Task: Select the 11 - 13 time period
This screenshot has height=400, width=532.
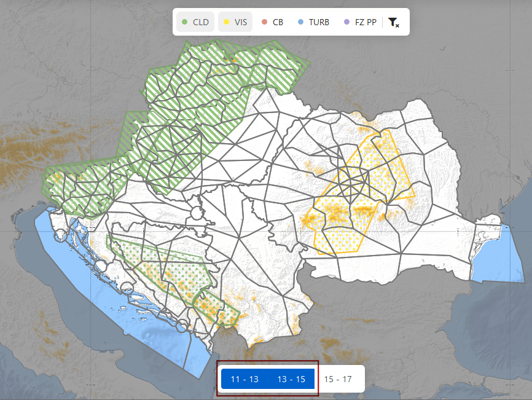Action: coord(244,379)
